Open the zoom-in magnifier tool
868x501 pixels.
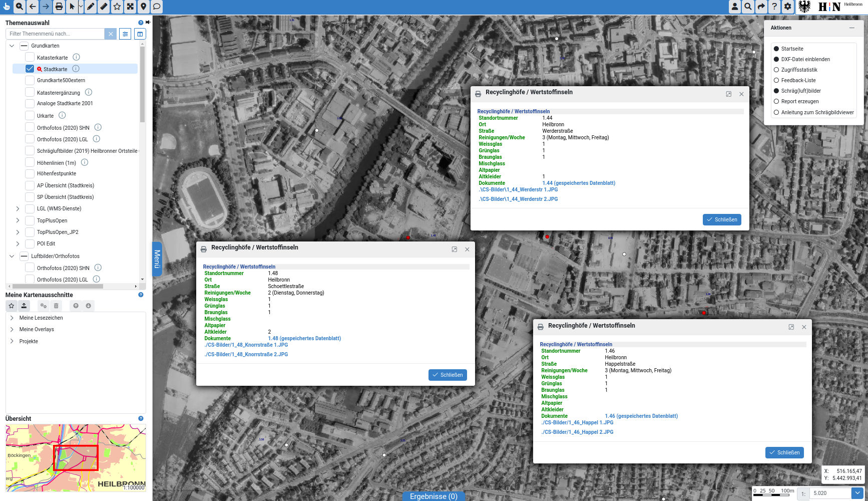[20, 7]
